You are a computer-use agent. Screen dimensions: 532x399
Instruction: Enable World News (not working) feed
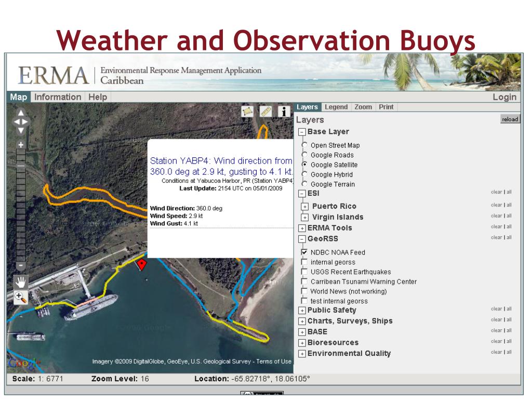304,291
